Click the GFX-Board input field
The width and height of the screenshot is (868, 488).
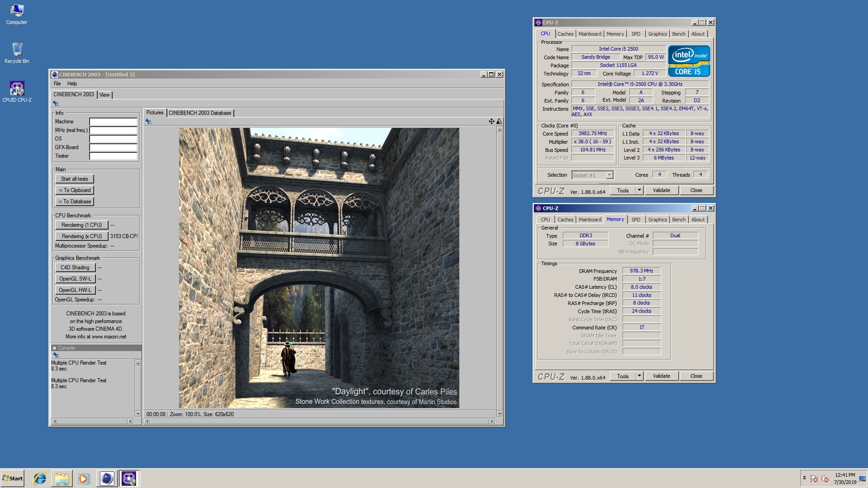pos(113,147)
